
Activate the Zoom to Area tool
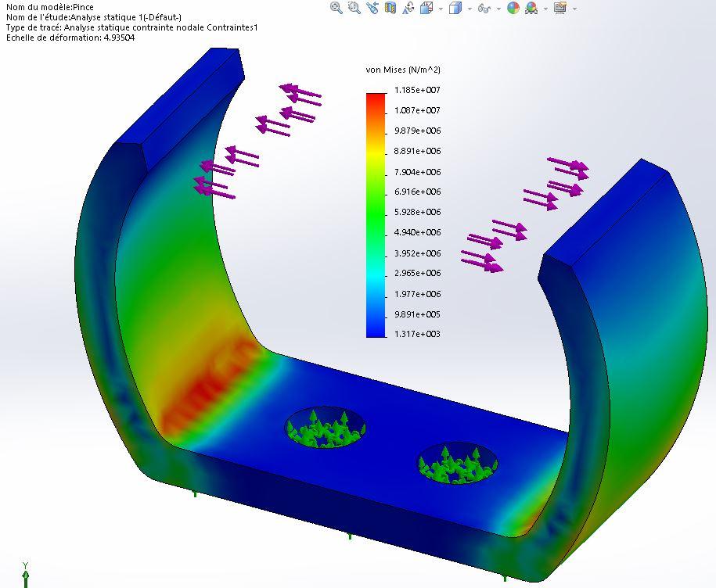[354, 8]
